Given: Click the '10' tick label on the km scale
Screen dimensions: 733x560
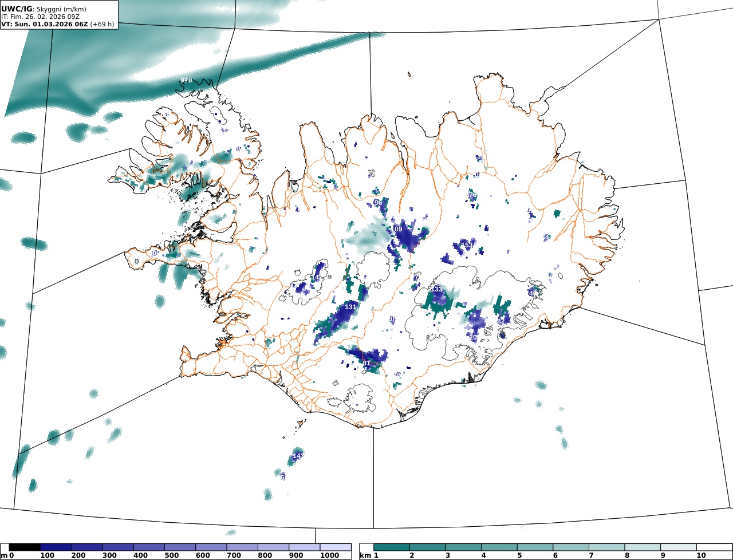Looking at the screenshot, I should pos(701,555).
